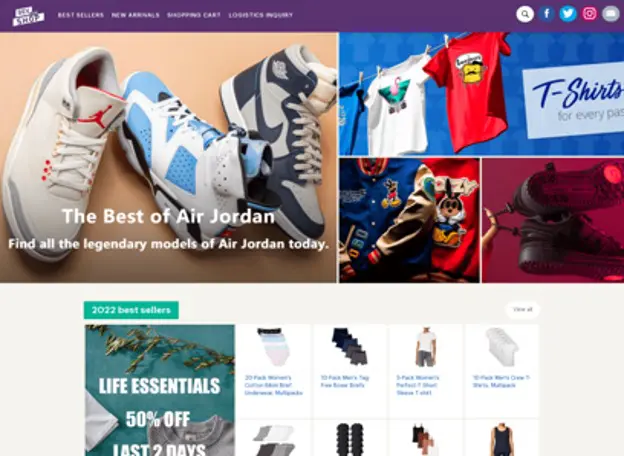Click the 2022 best sellers label
Viewport: 624px width, 456px height.
pyautogui.click(x=131, y=310)
